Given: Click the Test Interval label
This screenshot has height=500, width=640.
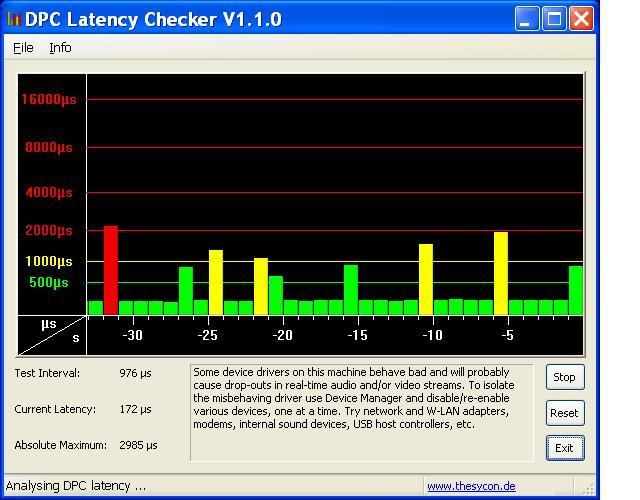Looking at the screenshot, I should point(47,373).
